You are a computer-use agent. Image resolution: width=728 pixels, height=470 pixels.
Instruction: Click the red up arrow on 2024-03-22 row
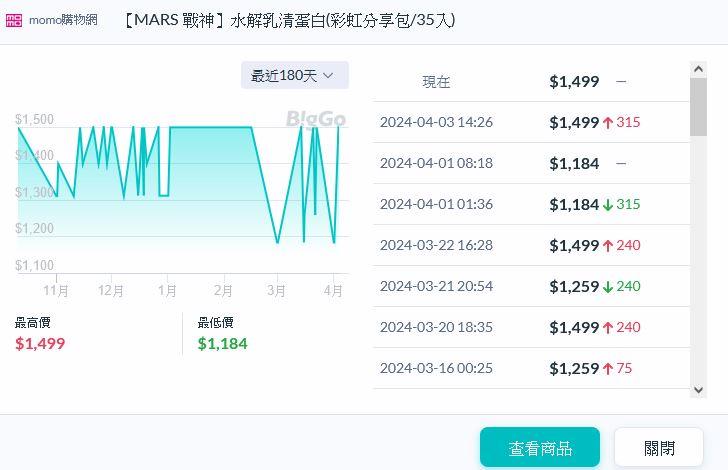coord(607,246)
